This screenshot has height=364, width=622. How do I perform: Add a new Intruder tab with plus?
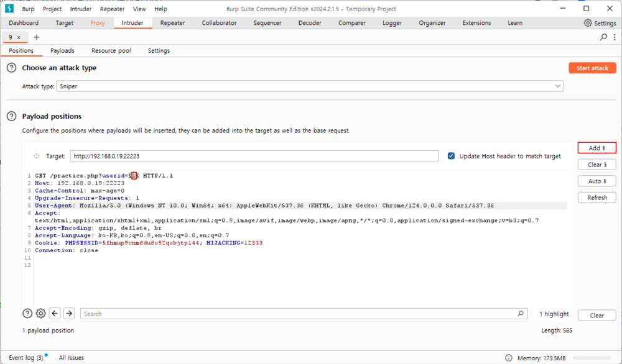point(37,37)
